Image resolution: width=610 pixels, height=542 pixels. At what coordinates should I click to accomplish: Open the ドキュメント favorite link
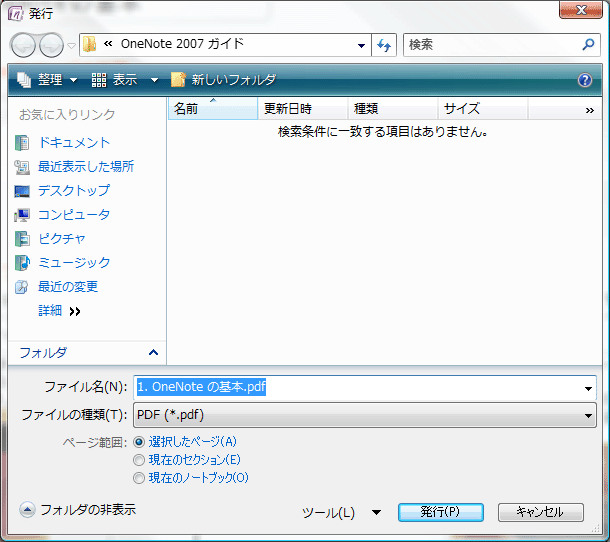click(x=74, y=143)
